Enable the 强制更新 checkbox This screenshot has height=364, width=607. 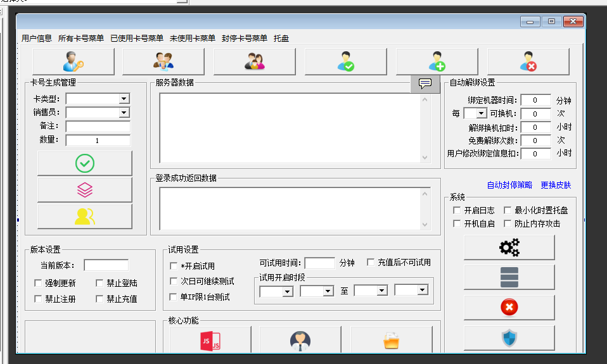point(39,283)
